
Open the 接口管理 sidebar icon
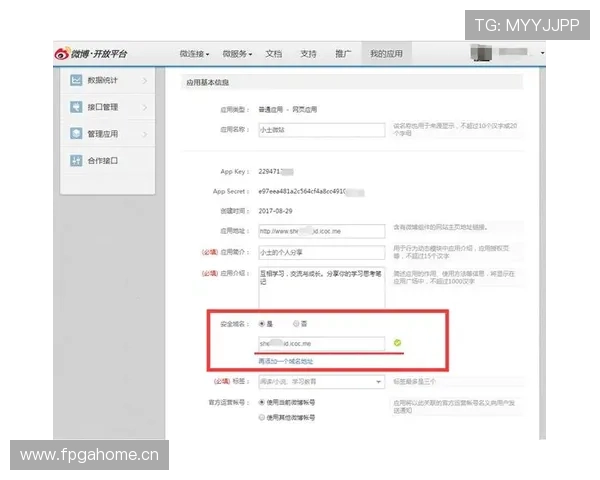(76, 107)
